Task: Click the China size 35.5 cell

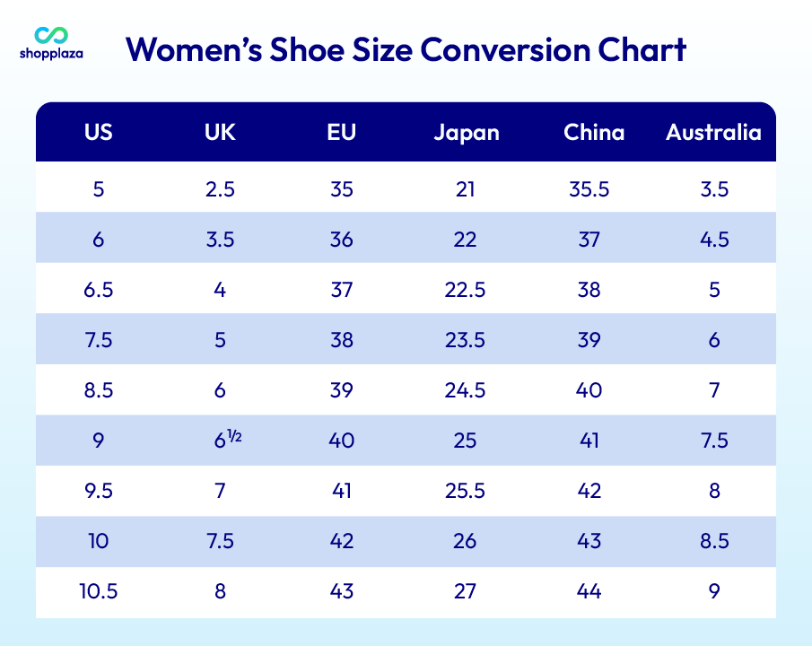Action: coord(589,189)
